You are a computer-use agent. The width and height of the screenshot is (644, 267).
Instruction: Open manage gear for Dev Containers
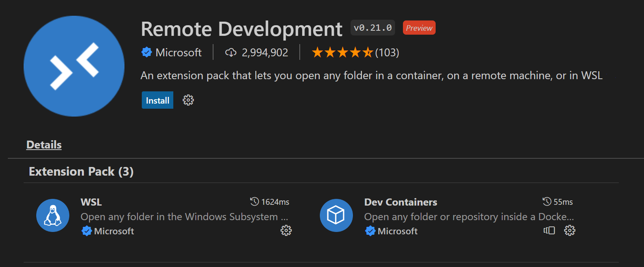(570, 230)
